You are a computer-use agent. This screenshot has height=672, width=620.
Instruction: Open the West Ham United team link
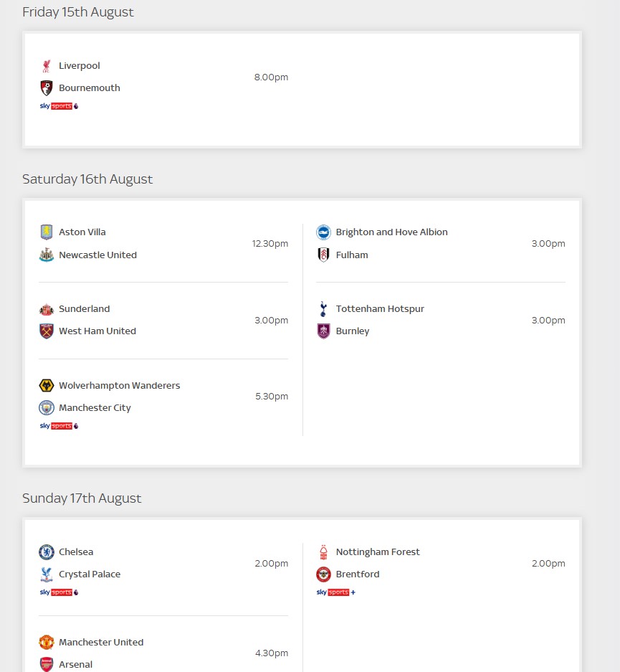coord(97,331)
